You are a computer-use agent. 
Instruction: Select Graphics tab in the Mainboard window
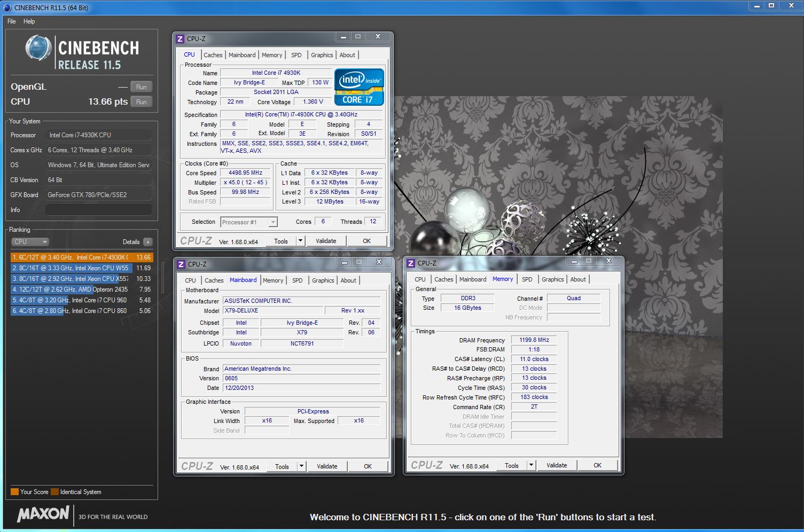[323, 280]
